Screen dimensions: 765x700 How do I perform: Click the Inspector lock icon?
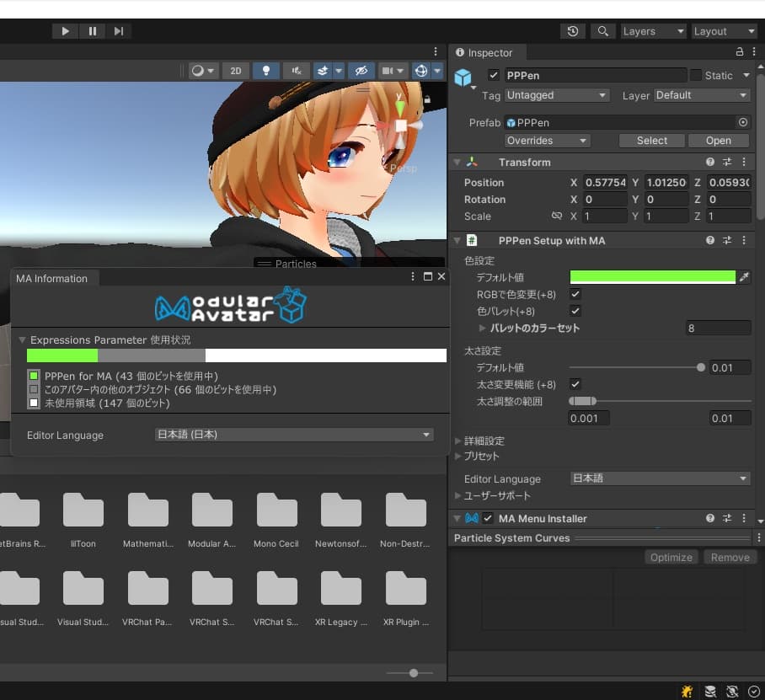740,52
